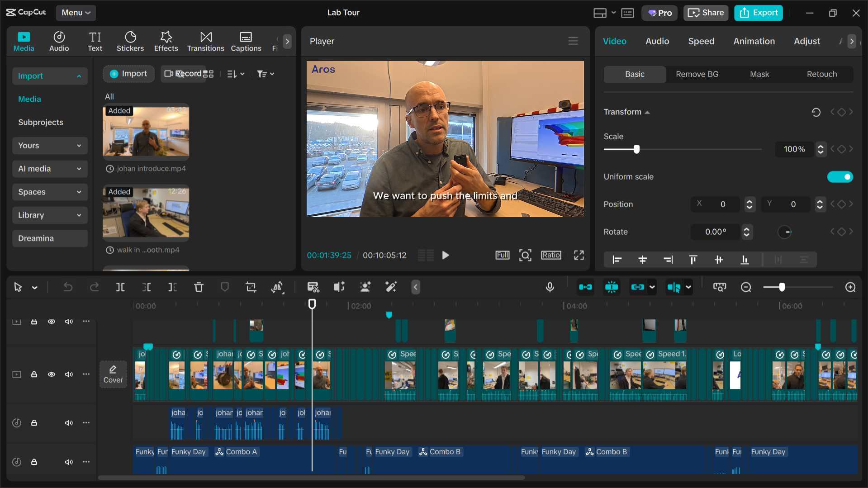Click the split clip tool icon
This screenshot has height=488, width=868.
point(120,287)
